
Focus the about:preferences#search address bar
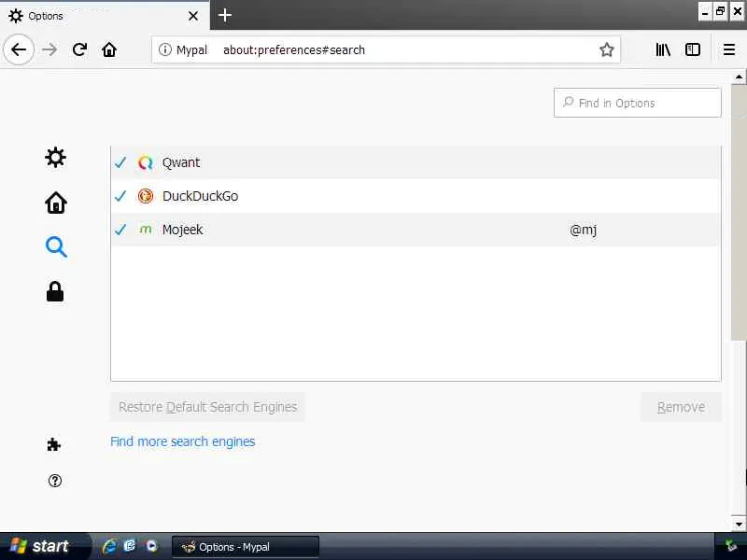click(386, 49)
